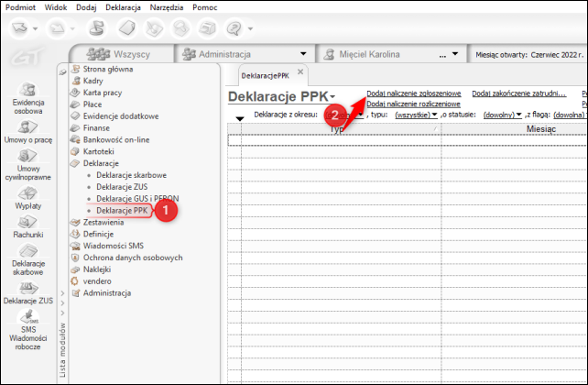Click the first empty table row
The image size is (588, 385).
pos(408,140)
